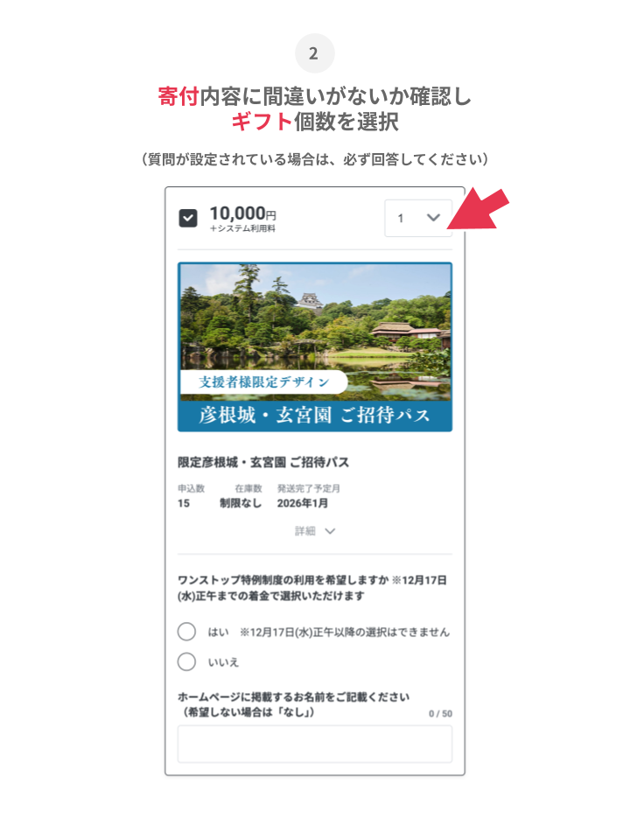Click the red arrow pointing at quantity selector
This screenshot has width=630, height=840.
coord(479,209)
